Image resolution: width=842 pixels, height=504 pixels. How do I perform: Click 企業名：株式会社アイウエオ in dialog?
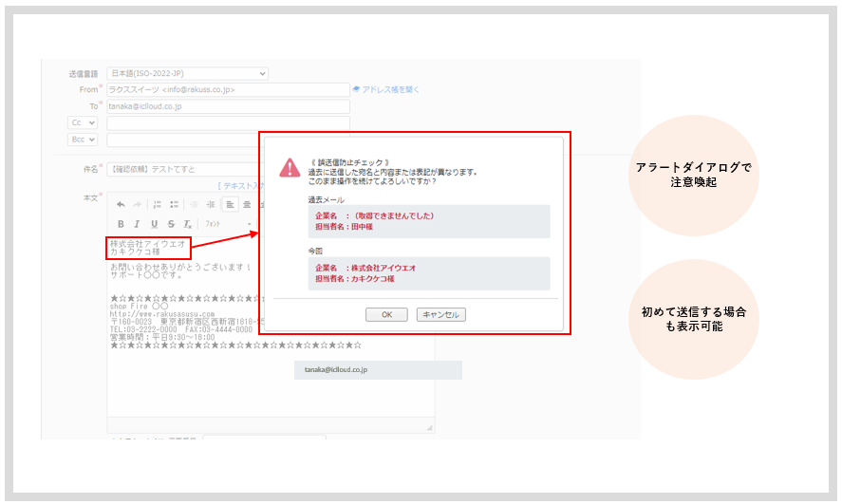(365, 268)
